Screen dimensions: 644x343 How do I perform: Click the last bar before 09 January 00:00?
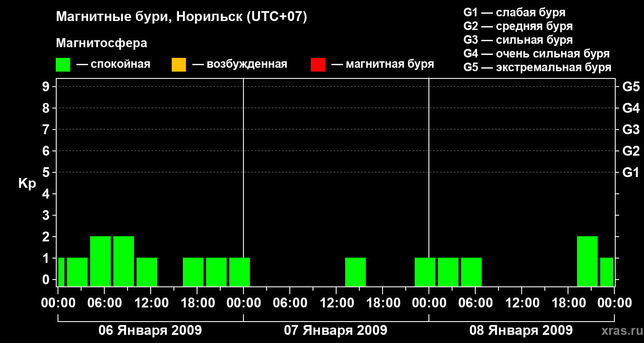click(x=607, y=272)
